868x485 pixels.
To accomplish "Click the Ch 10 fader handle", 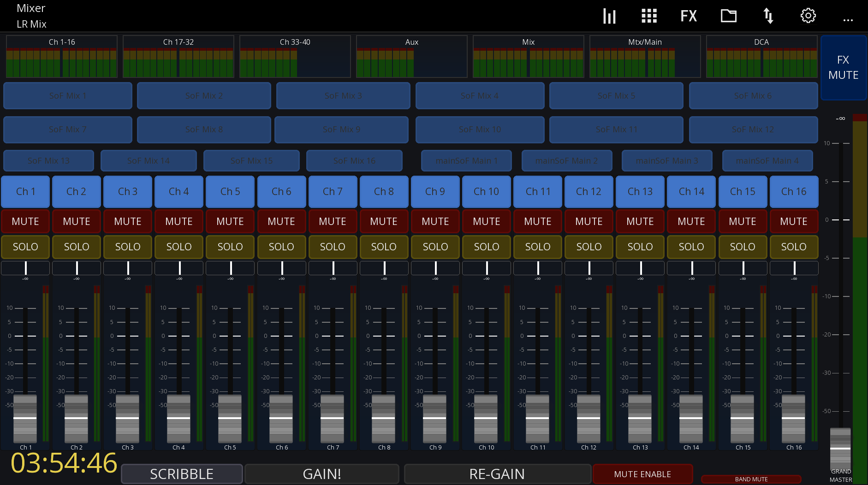I will pyautogui.click(x=486, y=419).
